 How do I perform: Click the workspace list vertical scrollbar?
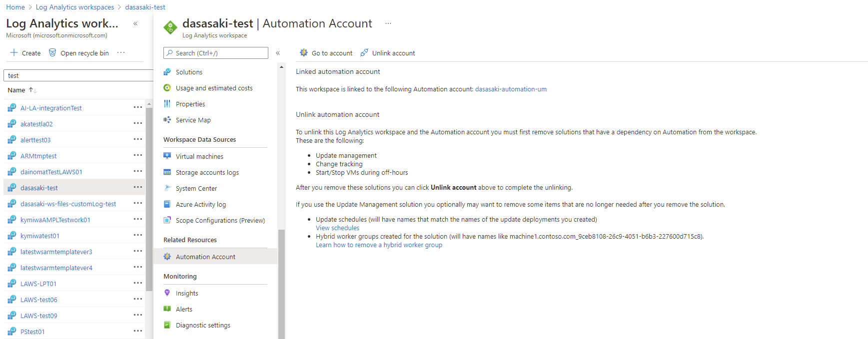coord(149,199)
